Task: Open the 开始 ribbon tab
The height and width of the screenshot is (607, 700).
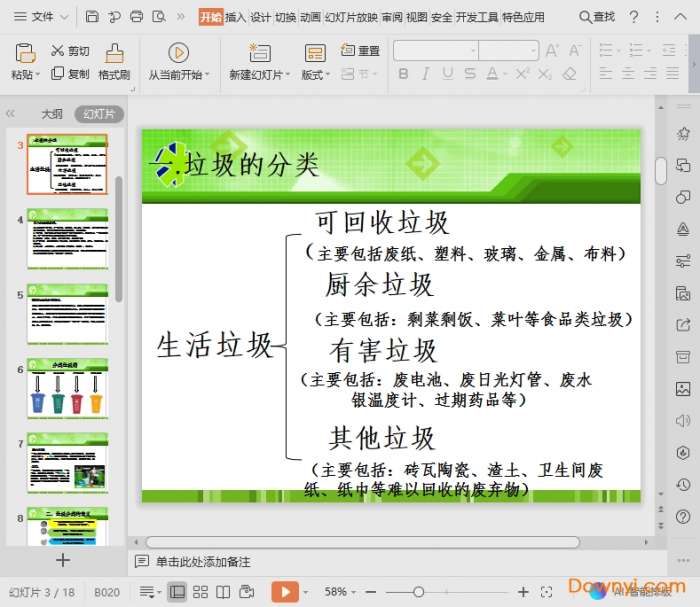Action: point(211,17)
